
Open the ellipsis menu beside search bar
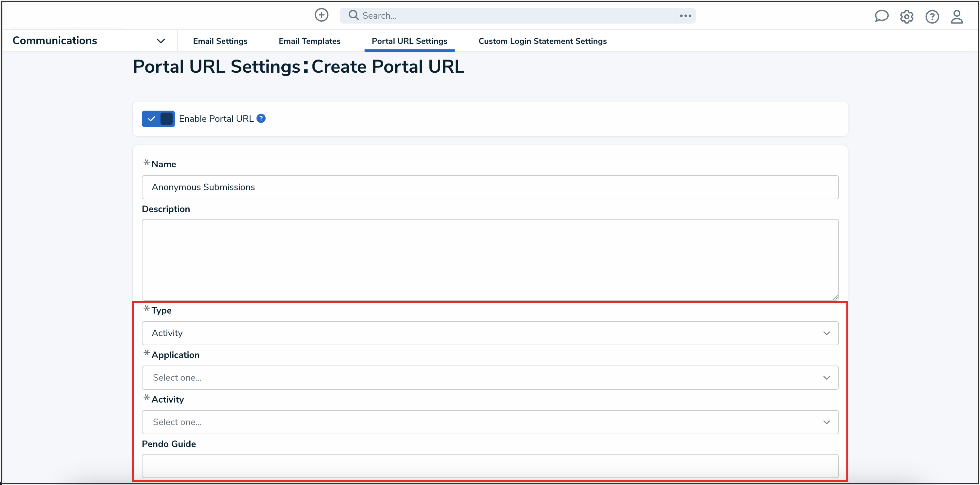tap(685, 16)
